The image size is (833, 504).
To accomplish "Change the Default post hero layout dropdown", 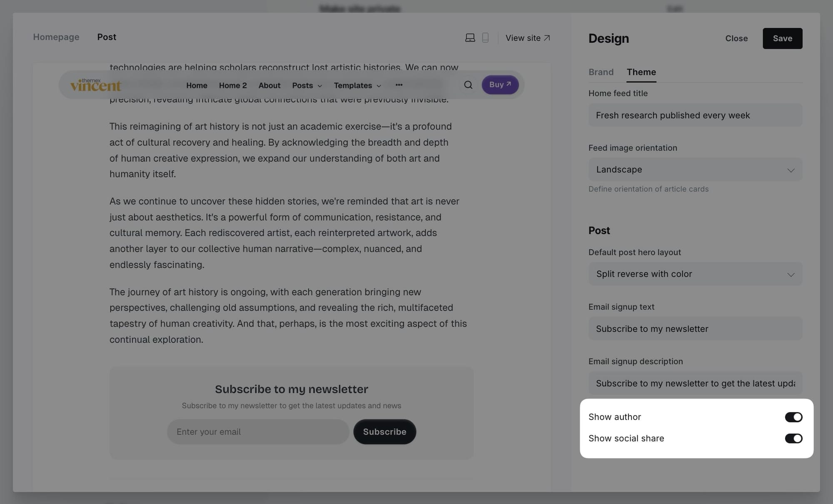I will [x=695, y=274].
